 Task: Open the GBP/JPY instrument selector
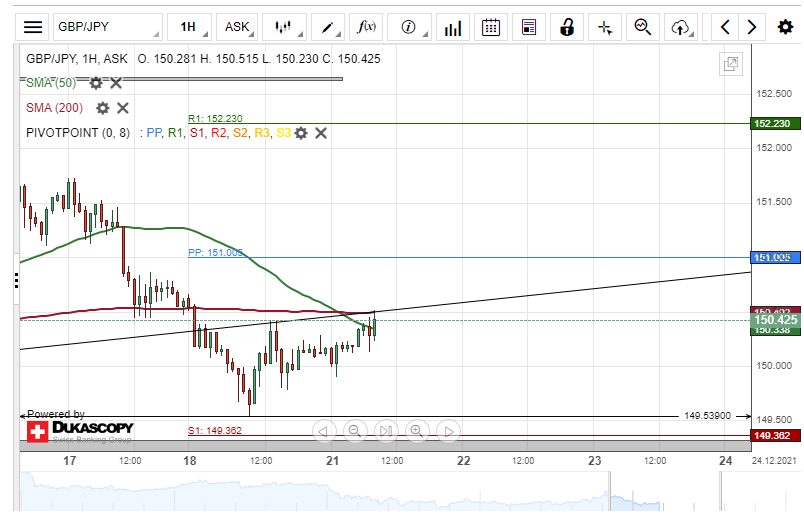coord(107,27)
